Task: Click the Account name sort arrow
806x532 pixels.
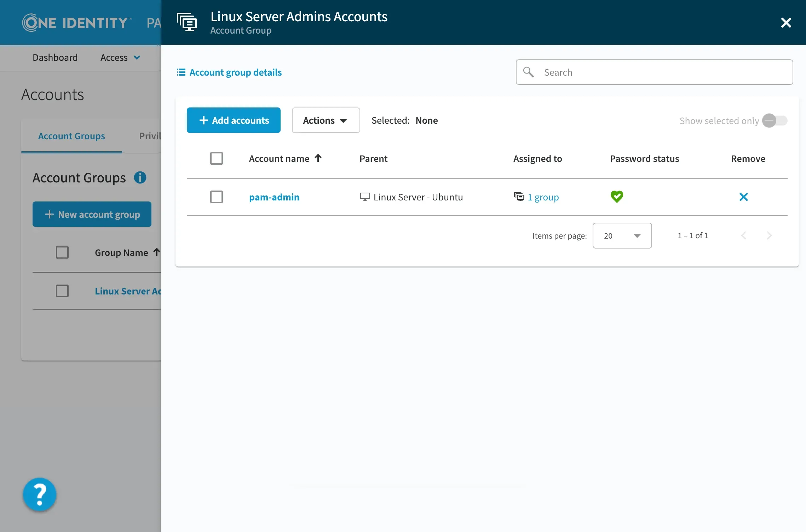Action: [318, 158]
